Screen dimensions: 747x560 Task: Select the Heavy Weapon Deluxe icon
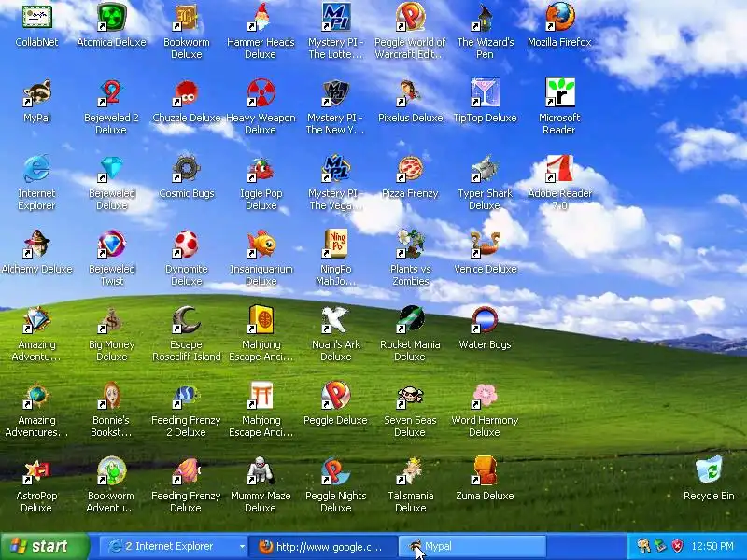pyautogui.click(x=261, y=92)
